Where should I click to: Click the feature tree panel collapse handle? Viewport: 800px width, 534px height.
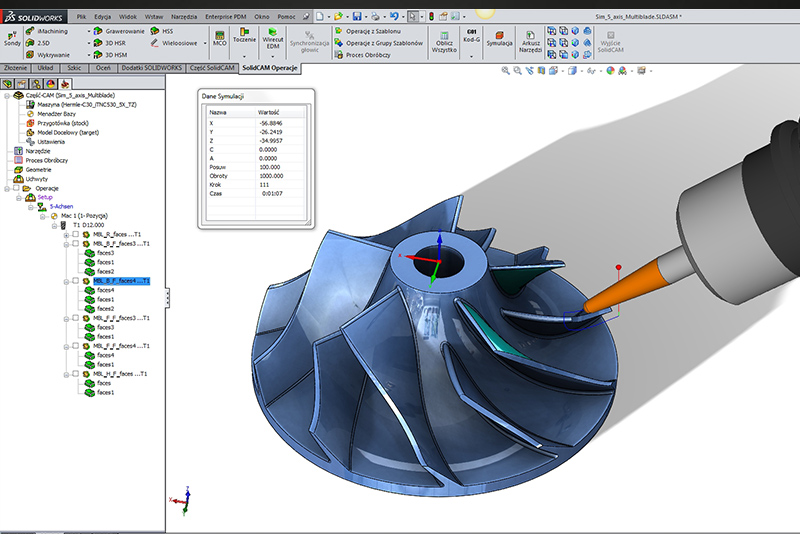point(167,297)
